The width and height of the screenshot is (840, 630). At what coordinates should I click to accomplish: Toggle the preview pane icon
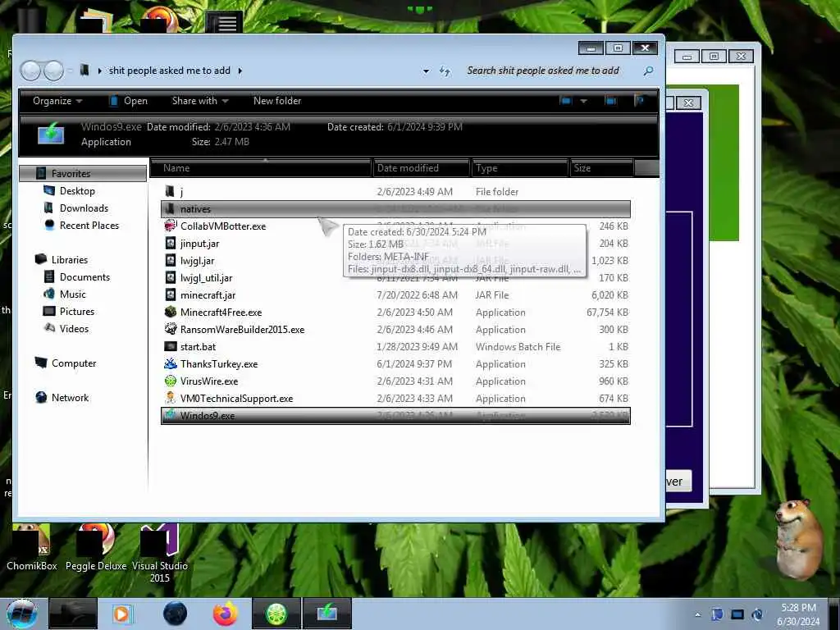(x=610, y=101)
